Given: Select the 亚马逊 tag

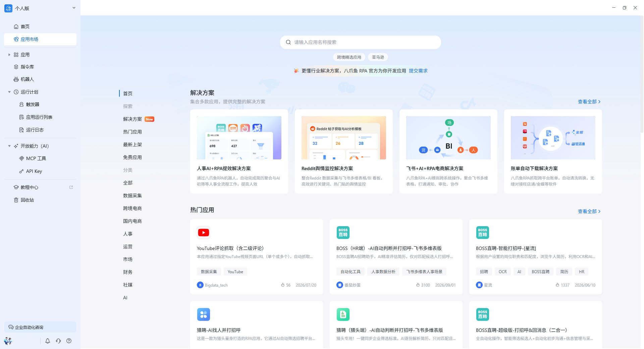Looking at the screenshot, I should (378, 57).
